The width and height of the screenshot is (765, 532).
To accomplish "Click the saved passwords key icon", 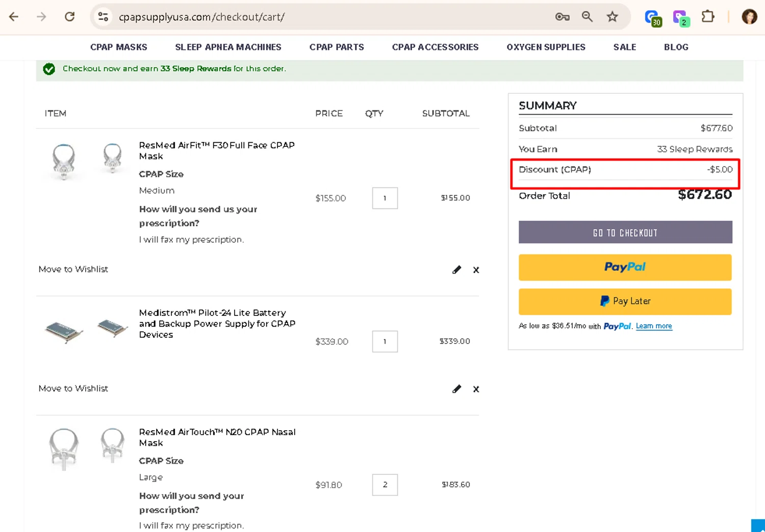I will point(562,17).
